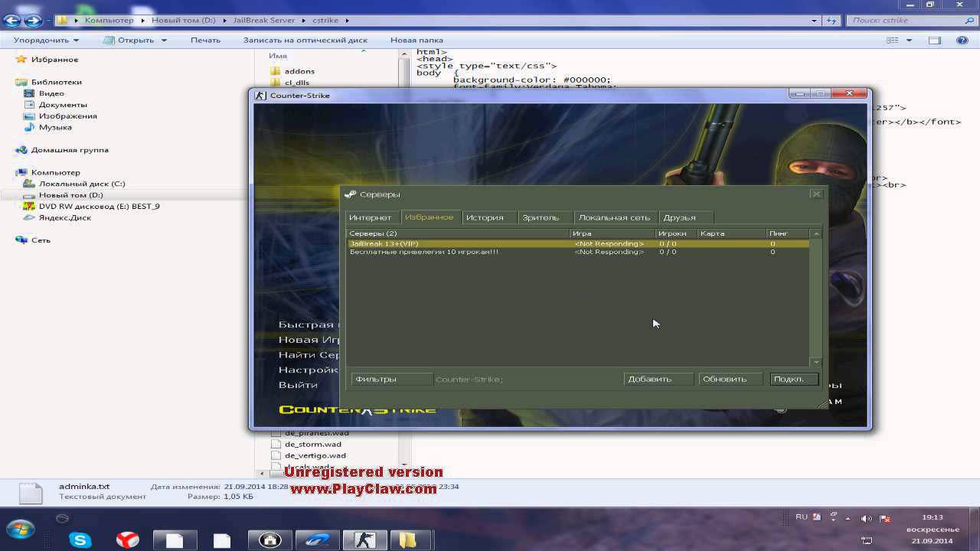Select the Избранное tab

pos(430,217)
